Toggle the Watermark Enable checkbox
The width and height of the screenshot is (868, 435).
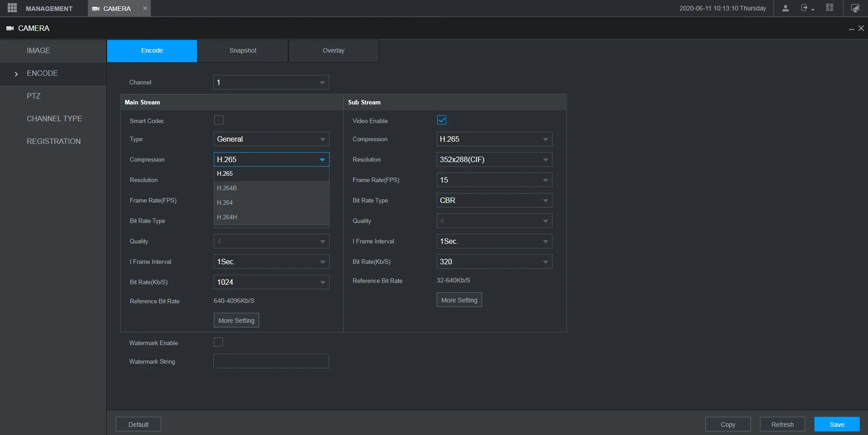(x=218, y=342)
